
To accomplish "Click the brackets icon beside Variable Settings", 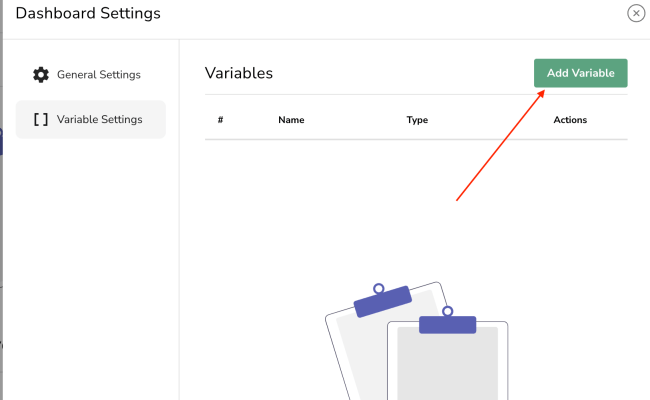I will 41,119.
